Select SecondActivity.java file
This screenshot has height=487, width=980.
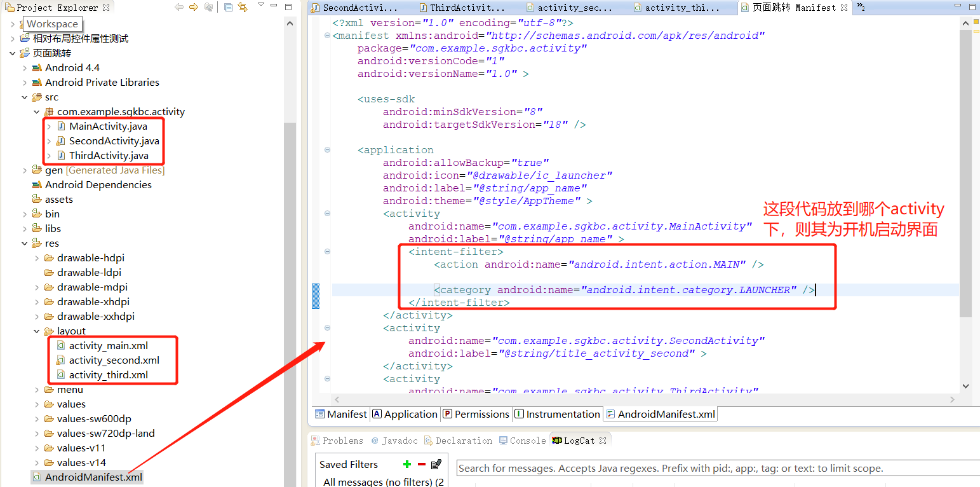[x=107, y=141]
